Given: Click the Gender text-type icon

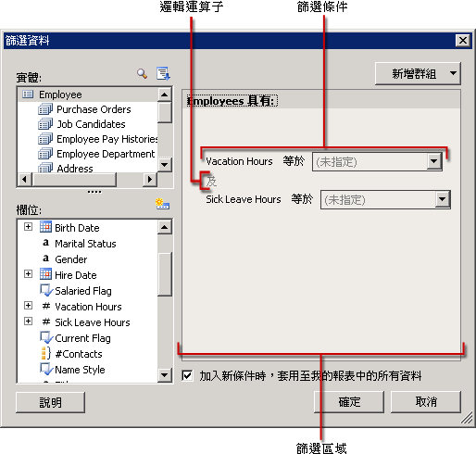Looking at the screenshot, I should (45, 259).
